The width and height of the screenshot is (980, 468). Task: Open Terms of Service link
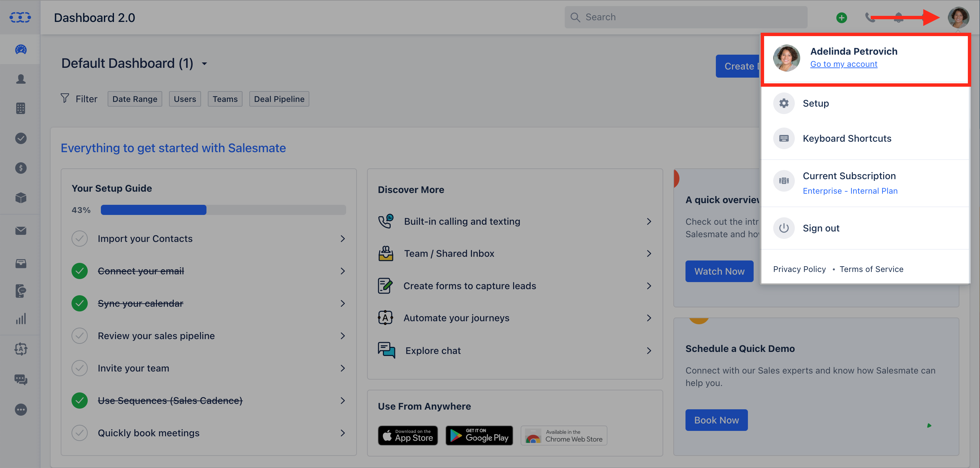coord(871,269)
